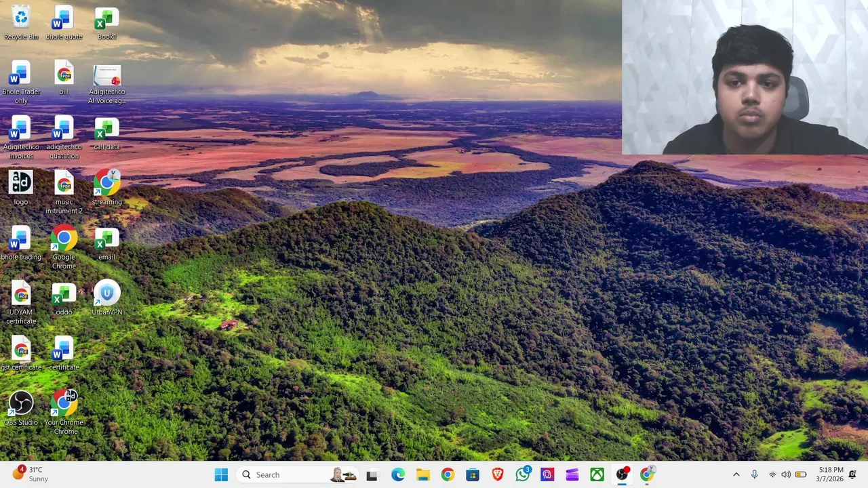Select the Google Chrome desktop shortcut

click(x=64, y=247)
